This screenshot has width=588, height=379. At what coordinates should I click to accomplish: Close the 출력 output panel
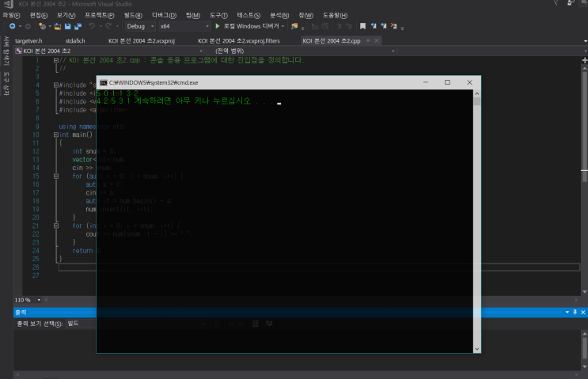point(582,313)
